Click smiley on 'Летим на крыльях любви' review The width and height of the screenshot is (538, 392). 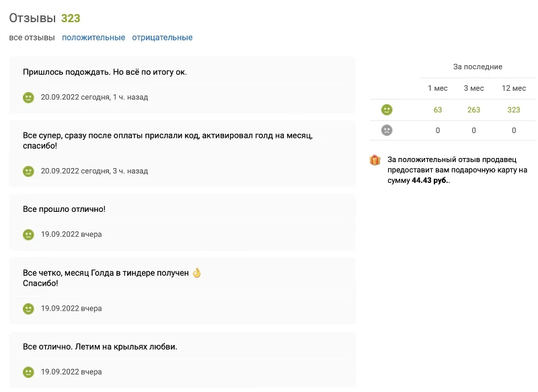pyautogui.click(x=28, y=372)
